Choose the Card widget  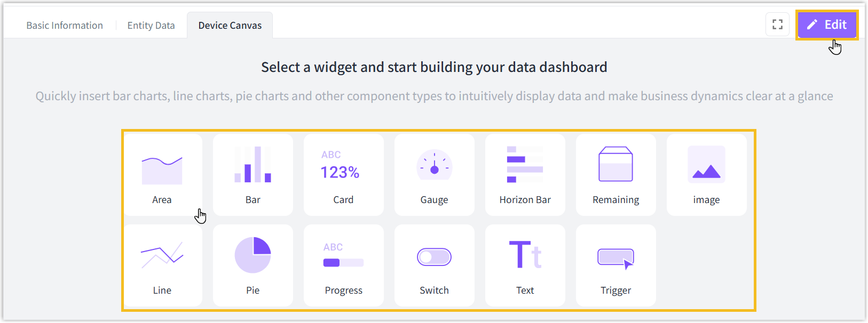[x=343, y=174]
